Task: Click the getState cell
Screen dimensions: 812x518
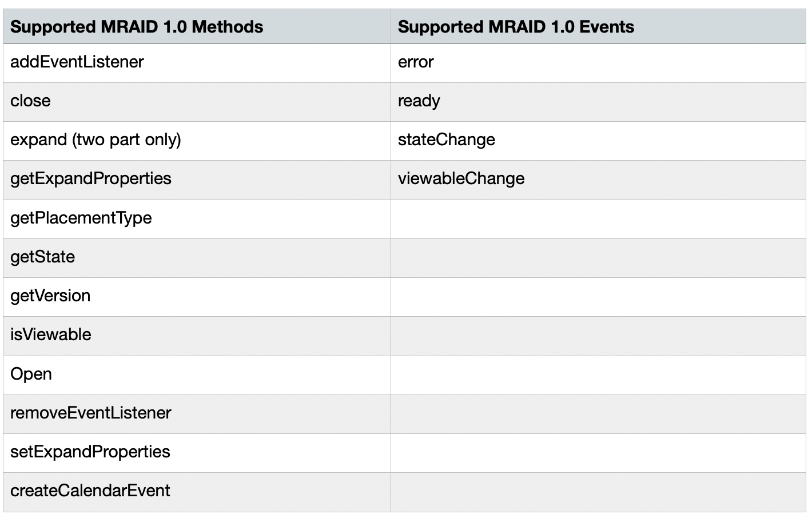Action: 43,257
